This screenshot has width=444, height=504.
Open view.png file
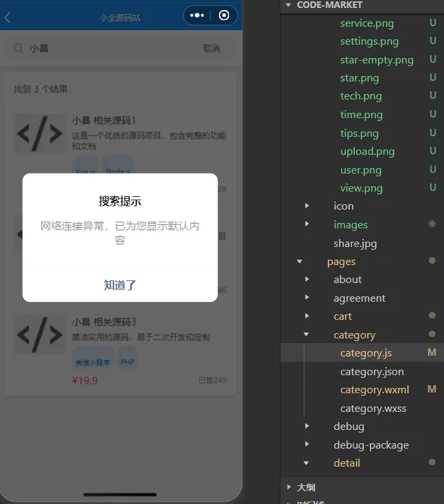(361, 188)
